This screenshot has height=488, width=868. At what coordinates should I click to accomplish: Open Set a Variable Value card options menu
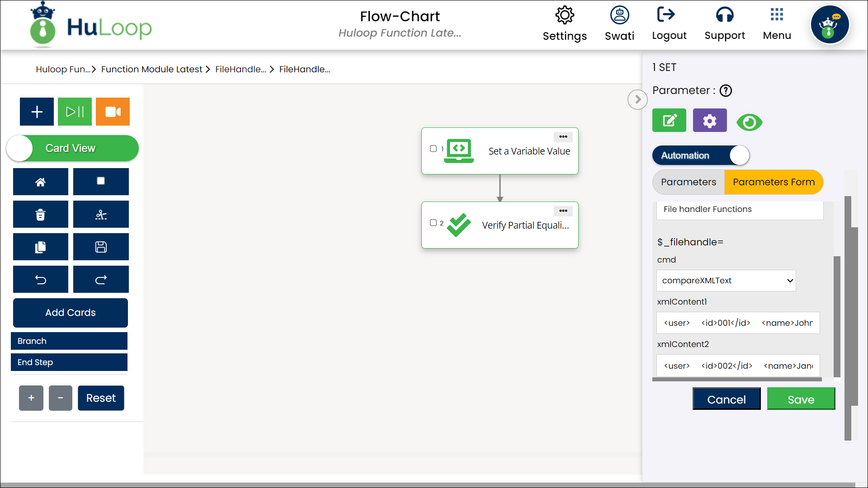click(563, 136)
